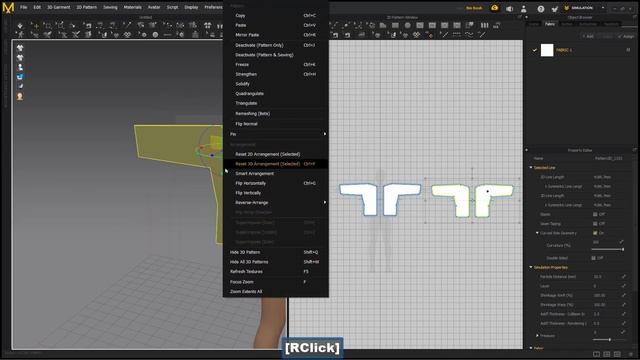The image size is (640, 360).
Task: Click the edit pencil icon for Layer
Action: pos(624,286)
